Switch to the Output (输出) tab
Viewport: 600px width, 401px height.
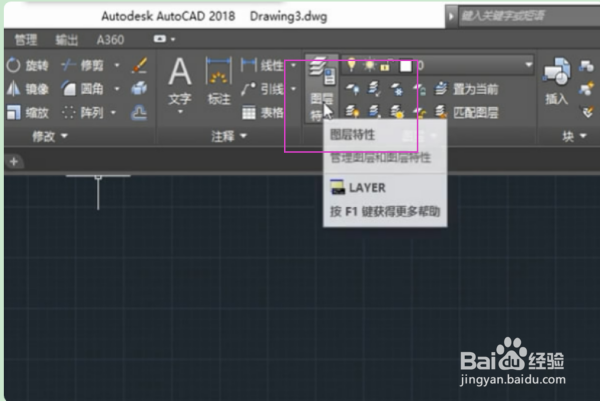coord(67,40)
